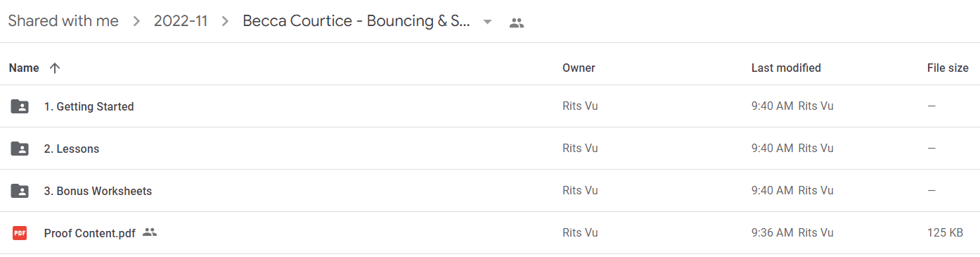
Task: Select the 1. Getting Started folder row
Action: click(x=490, y=106)
